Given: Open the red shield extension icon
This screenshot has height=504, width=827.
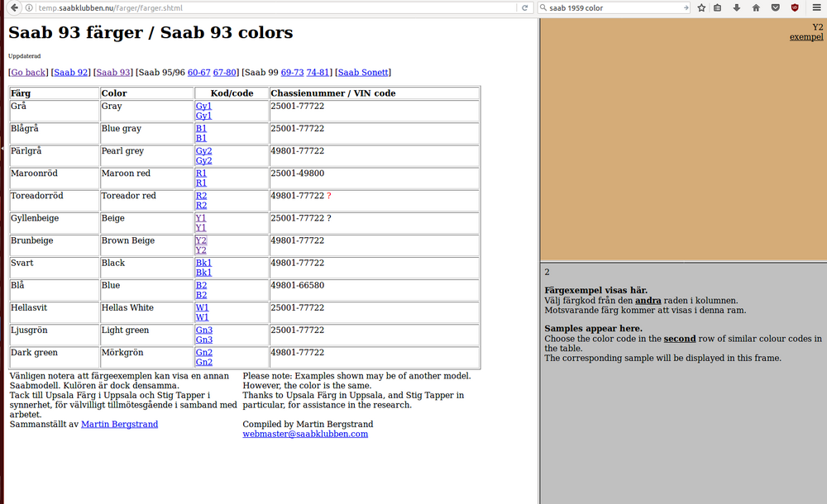Looking at the screenshot, I should point(795,8).
